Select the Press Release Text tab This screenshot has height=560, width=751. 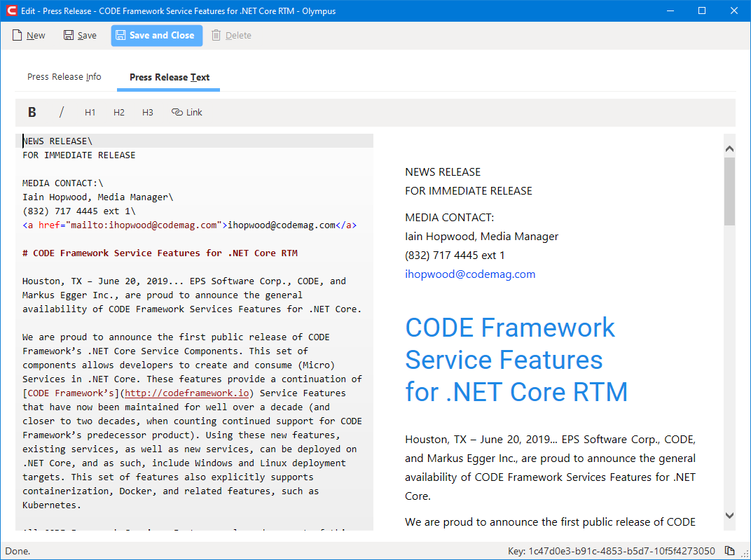[x=170, y=77]
